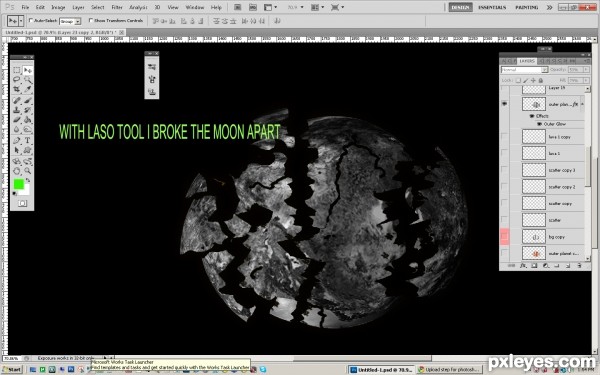
Task: Open the Opacity slider arrow
Action: pyautogui.click(x=586, y=70)
